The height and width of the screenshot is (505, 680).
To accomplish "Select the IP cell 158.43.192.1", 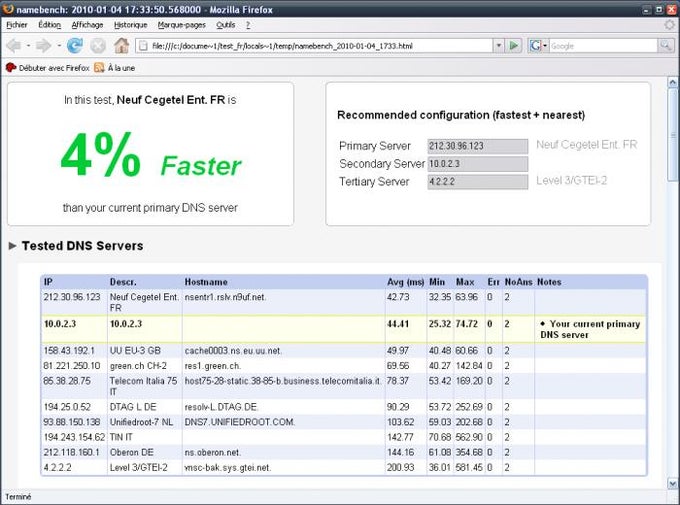I will click(x=69, y=351).
